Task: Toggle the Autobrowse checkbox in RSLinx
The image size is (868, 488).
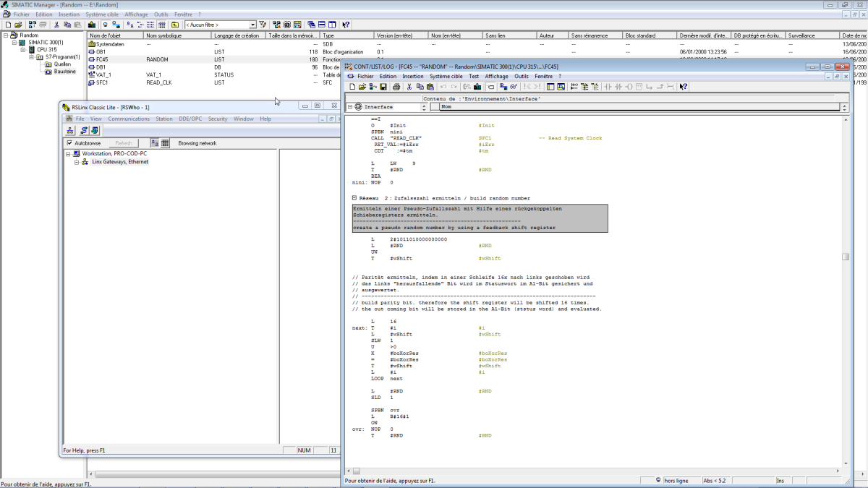Action: pos(69,143)
